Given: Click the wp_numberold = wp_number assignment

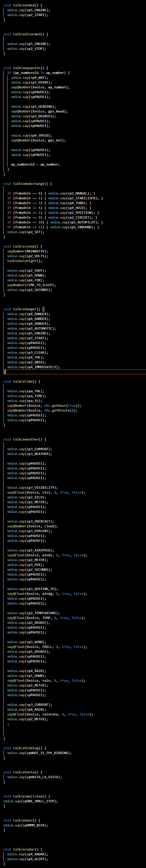Looking at the screenshot, I should pyautogui.click(x=35, y=165).
